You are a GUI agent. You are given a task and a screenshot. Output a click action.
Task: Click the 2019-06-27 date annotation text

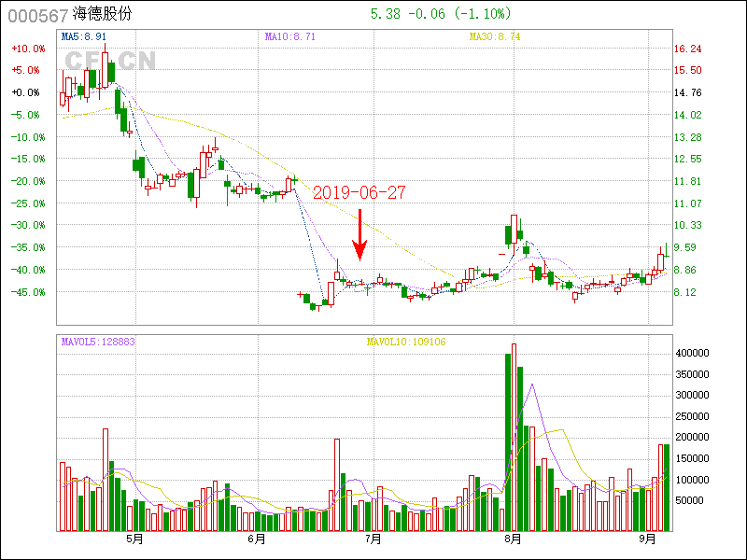[x=359, y=193]
